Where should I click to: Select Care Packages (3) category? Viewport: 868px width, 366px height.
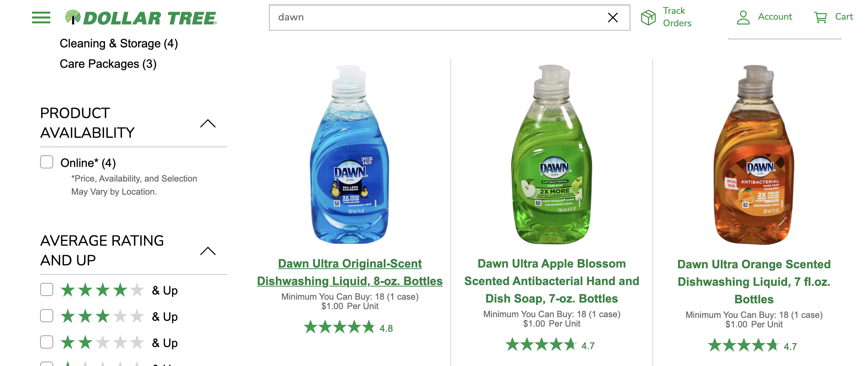108,64
